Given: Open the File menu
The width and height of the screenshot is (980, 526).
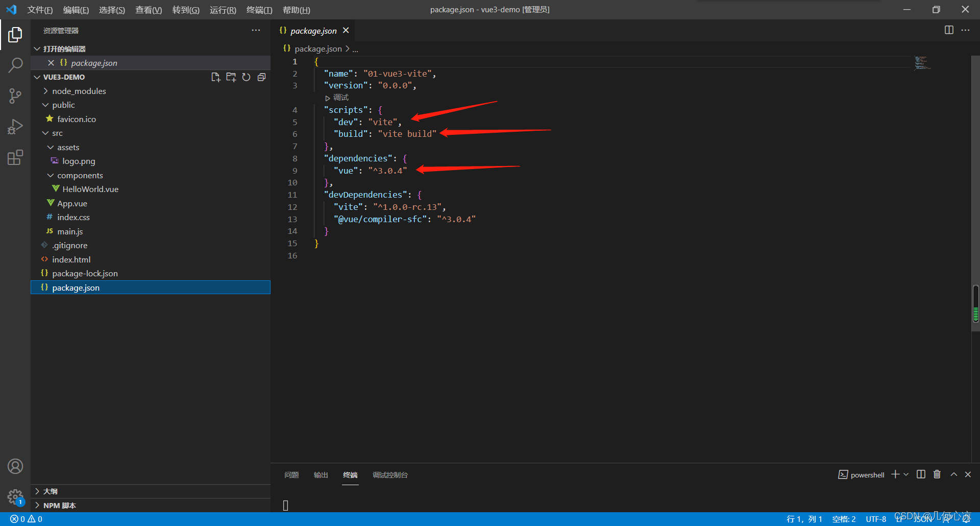Looking at the screenshot, I should tap(40, 10).
